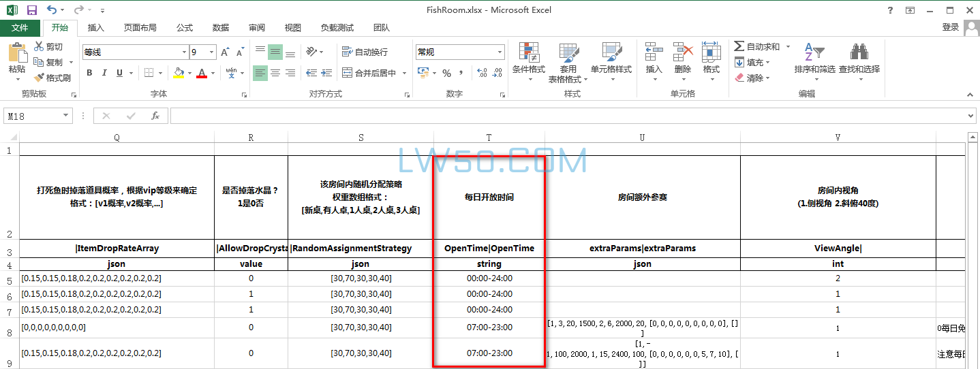Viewport: 980px width, 369px height.
Task: Toggle Wrap Text (自动换行)
Action: (x=365, y=52)
